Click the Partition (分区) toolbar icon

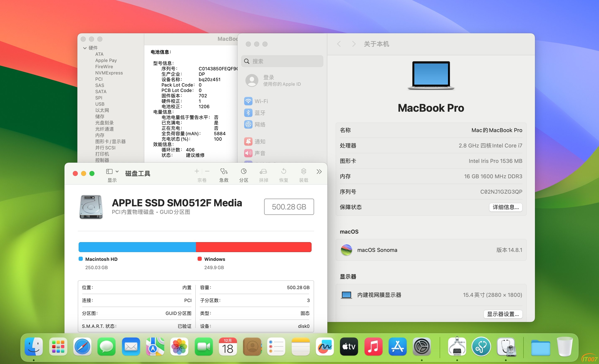pos(244,172)
